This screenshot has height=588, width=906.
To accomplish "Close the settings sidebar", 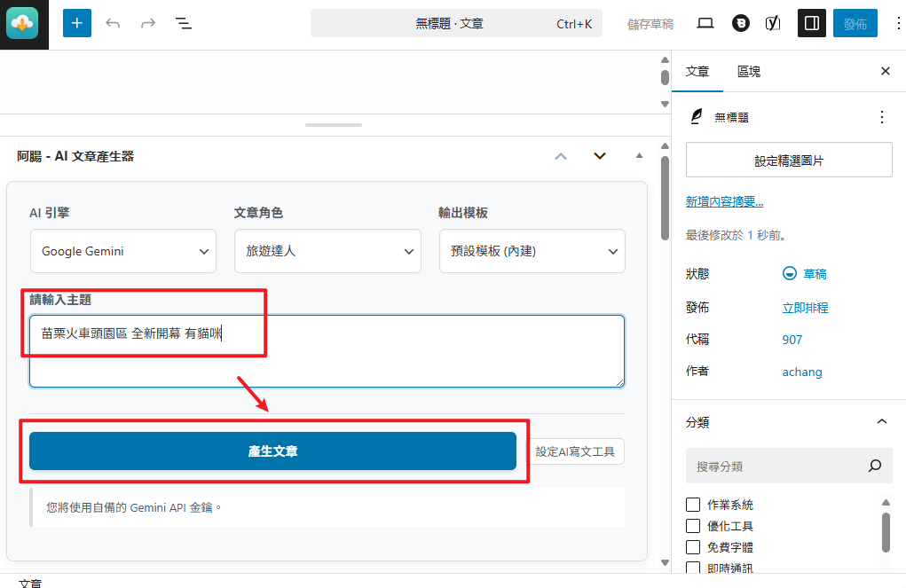I will [x=885, y=72].
